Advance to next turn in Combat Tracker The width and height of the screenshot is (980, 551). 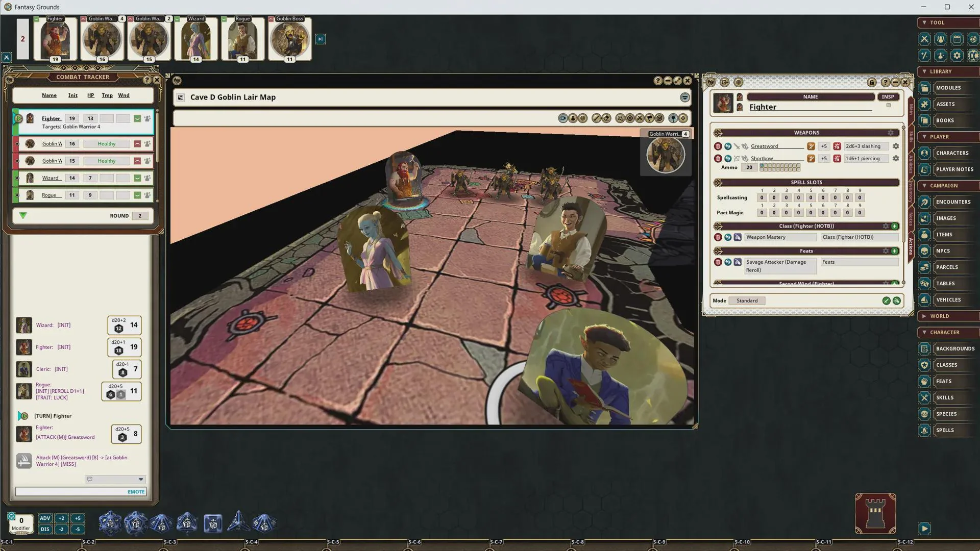pyautogui.click(x=23, y=216)
